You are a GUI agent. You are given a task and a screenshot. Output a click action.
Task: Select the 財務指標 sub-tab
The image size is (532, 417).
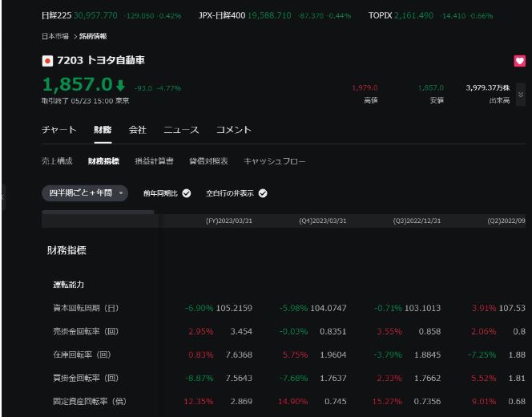(103, 161)
